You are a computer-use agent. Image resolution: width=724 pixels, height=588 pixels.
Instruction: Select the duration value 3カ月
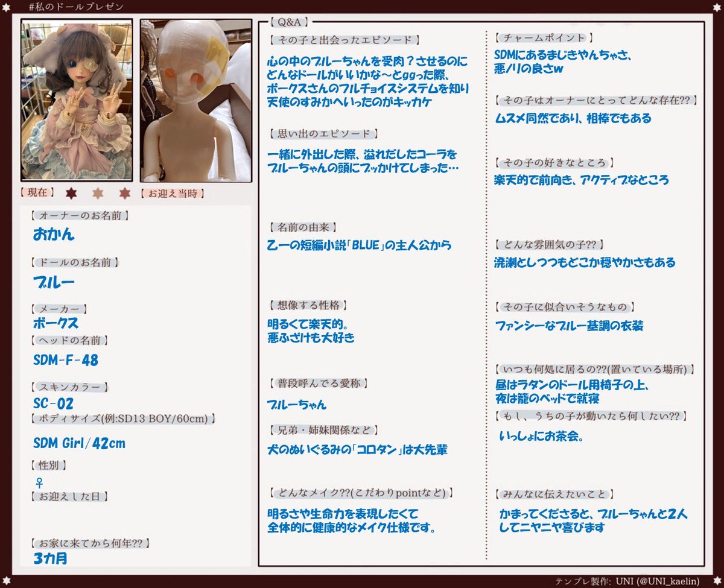click(x=51, y=558)
